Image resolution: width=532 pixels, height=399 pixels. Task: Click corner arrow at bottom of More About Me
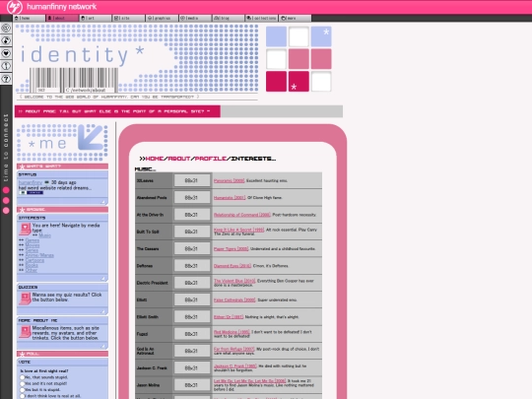pyautogui.click(x=103, y=346)
